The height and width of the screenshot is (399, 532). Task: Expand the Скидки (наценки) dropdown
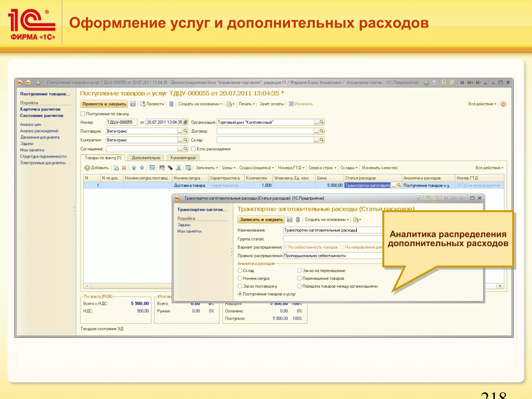[256, 168]
